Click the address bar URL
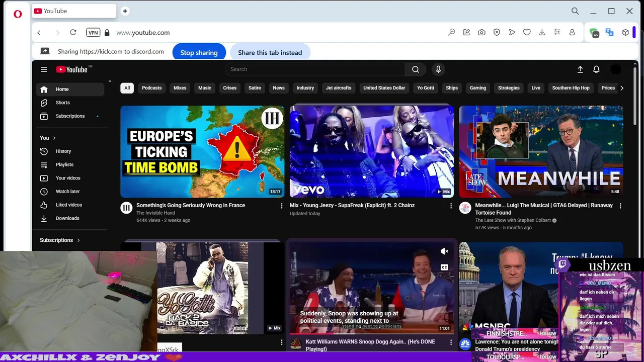 [x=143, y=33]
